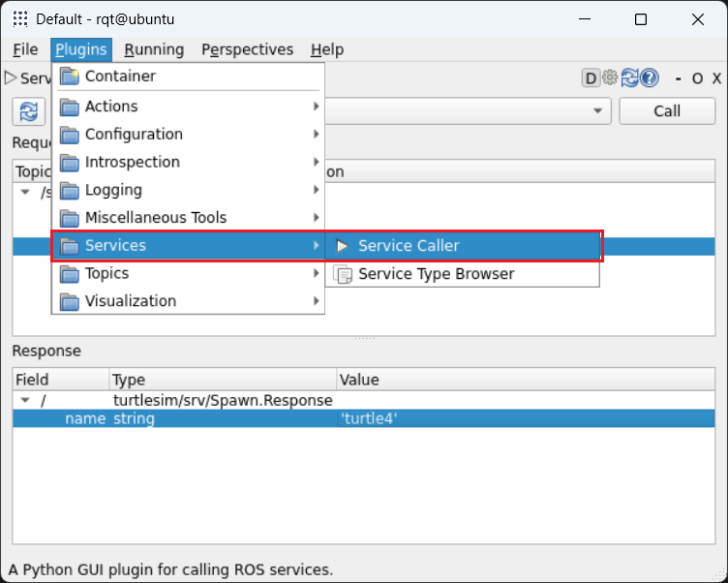Click the Service Caller play icon

pos(342,246)
